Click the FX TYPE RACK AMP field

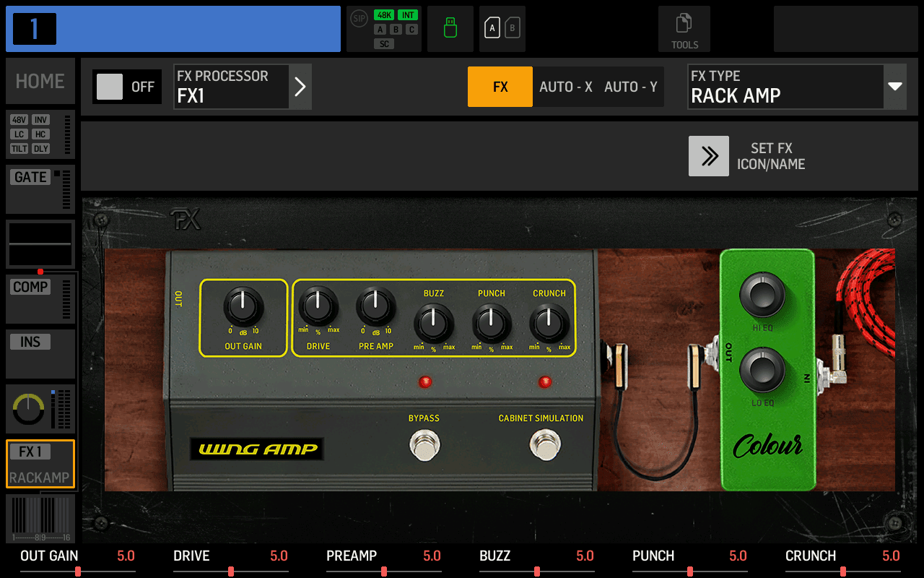pyautogui.click(x=785, y=87)
